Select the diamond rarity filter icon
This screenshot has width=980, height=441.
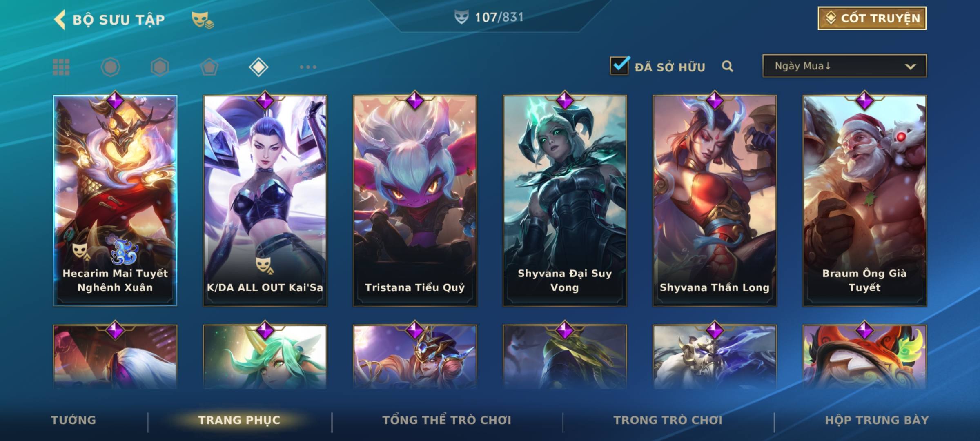click(x=258, y=67)
